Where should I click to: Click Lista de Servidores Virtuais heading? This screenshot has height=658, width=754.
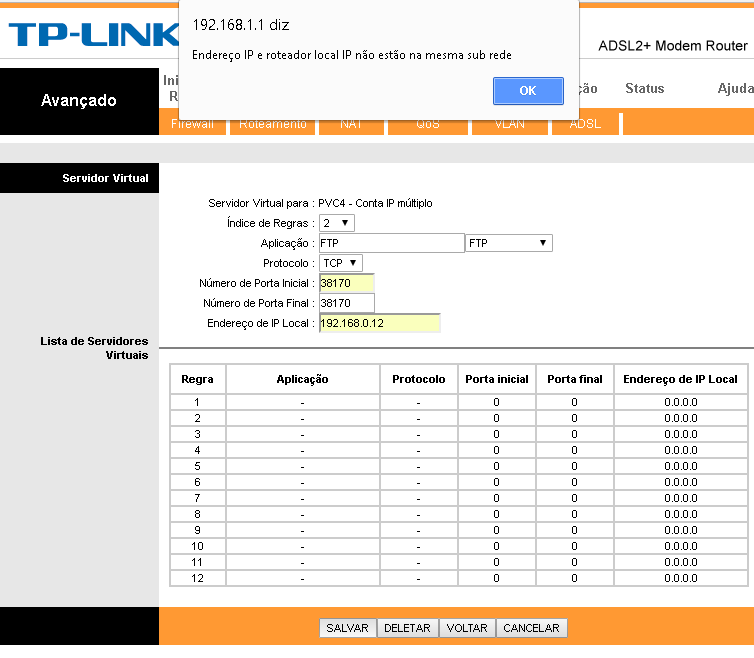94,348
